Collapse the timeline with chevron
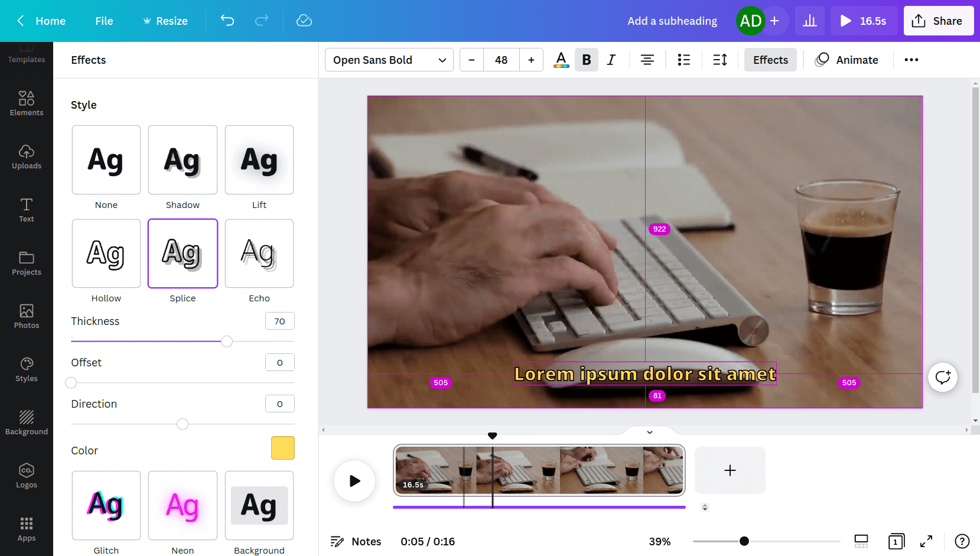This screenshot has width=980, height=556. pyautogui.click(x=650, y=432)
